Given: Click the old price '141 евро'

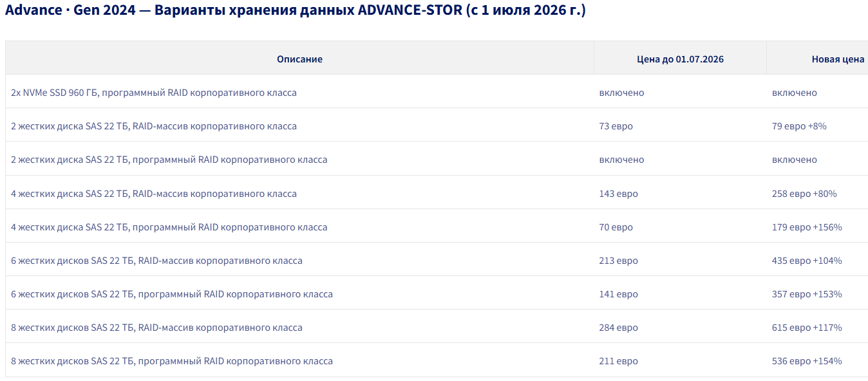Looking at the screenshot, I should (x=618, y=294).
